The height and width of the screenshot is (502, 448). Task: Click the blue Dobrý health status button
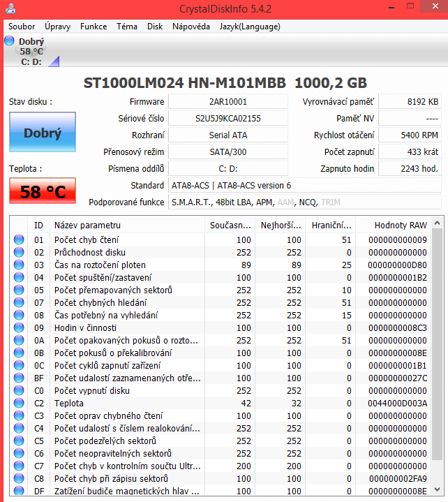43,132
